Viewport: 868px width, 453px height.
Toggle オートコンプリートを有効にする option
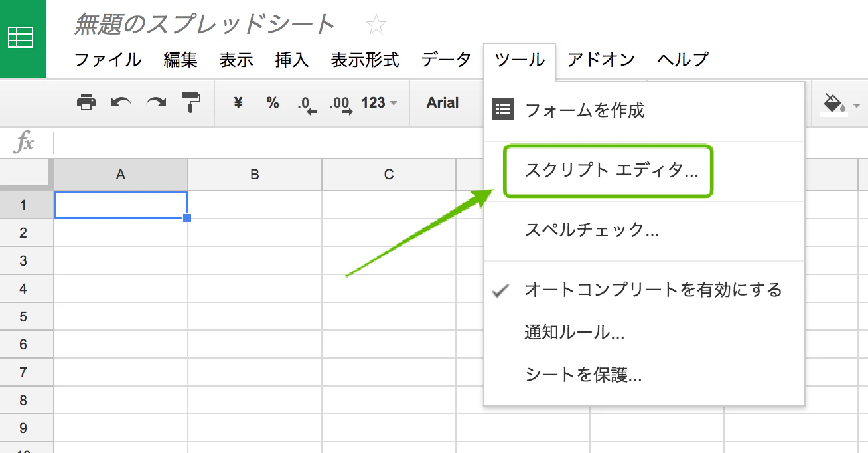coord(644,290)
